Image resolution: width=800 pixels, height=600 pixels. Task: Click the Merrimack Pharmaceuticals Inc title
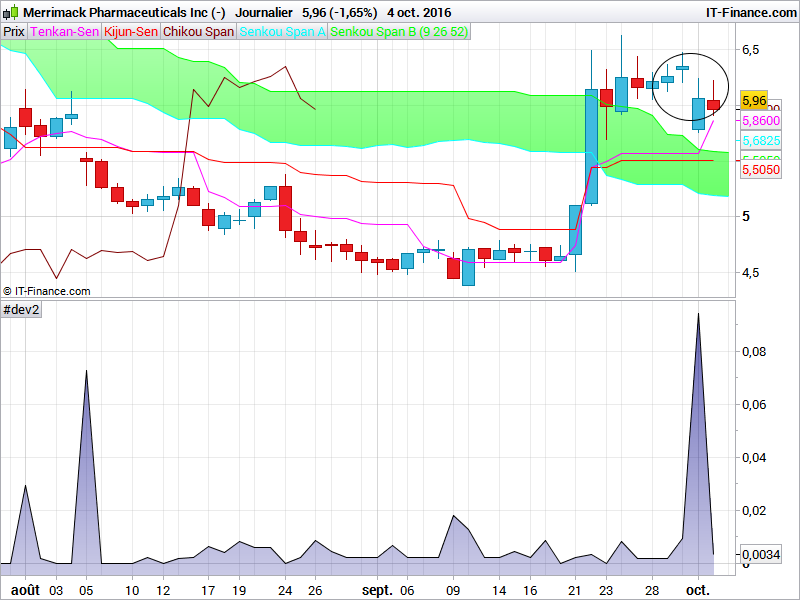tap(124, 12)
